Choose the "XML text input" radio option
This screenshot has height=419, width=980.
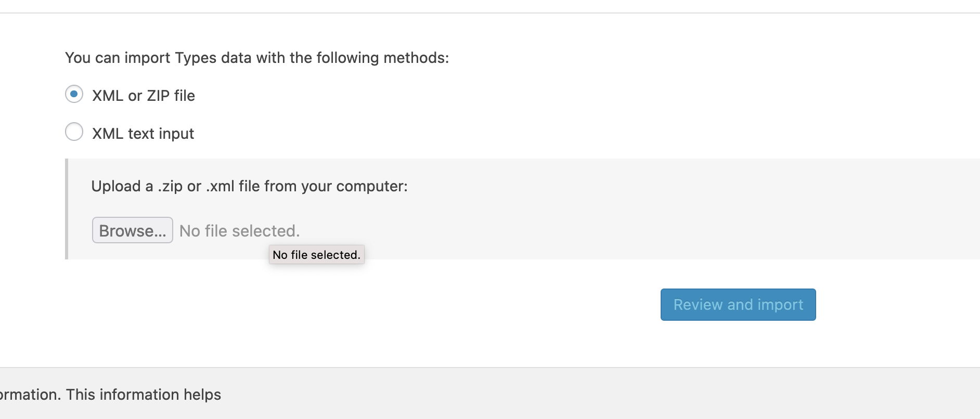[74, 132]
